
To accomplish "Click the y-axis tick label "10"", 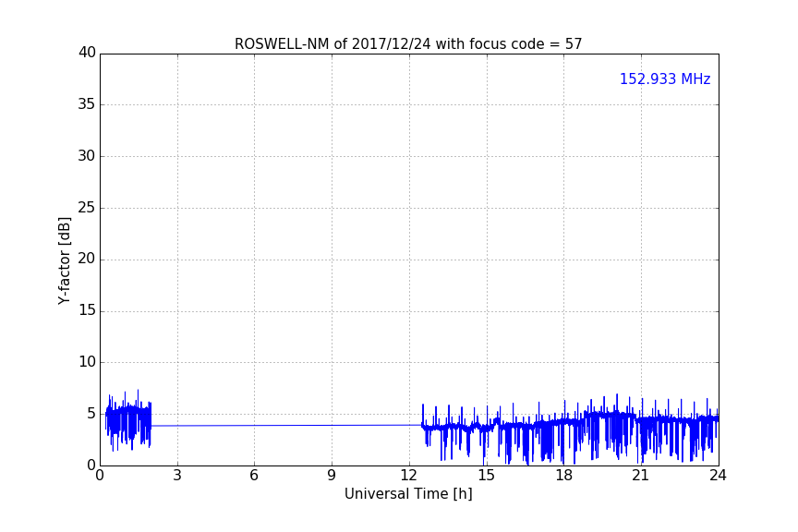I will (x=87, y=362).
